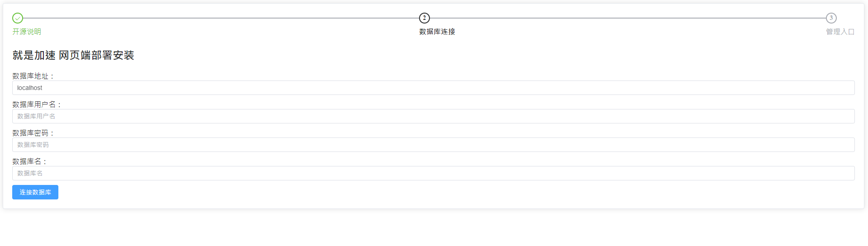Click the 数据库用户名： field label
This screenshot has height=246, width=868.
pyautogui.click(x=37, y=104)
